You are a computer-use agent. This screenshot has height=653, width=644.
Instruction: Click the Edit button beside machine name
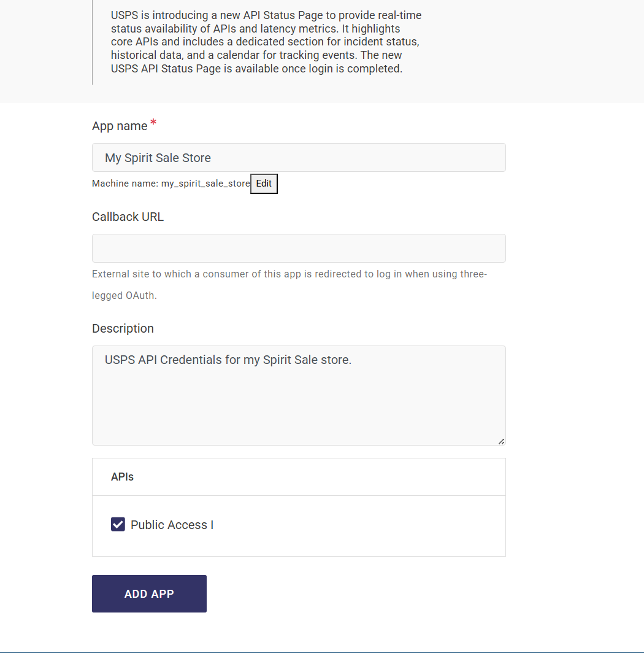[x=264, y=184]
